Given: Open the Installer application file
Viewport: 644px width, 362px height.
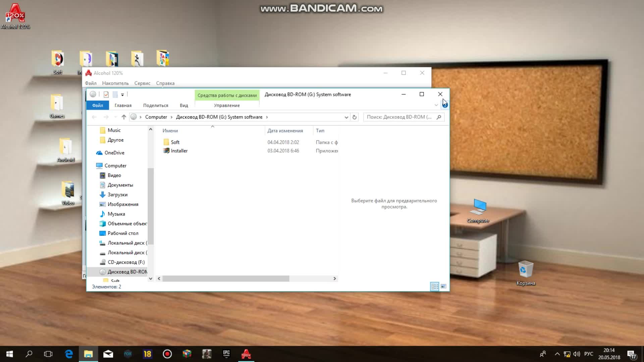Looking at the screenshot, I should click(179, 150).
